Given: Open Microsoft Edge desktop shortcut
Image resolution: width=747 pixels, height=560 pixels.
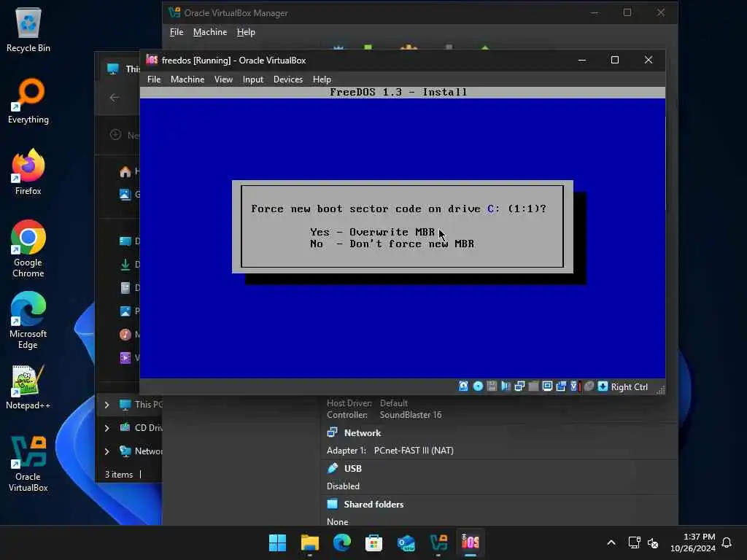Looking at the screenshot, I should pyautogui.click(x=28, y=321).
